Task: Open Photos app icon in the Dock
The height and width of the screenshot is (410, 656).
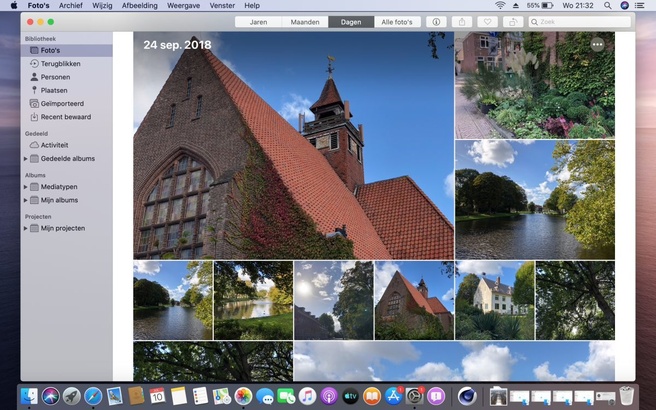Action: click(x=243, y=396)
